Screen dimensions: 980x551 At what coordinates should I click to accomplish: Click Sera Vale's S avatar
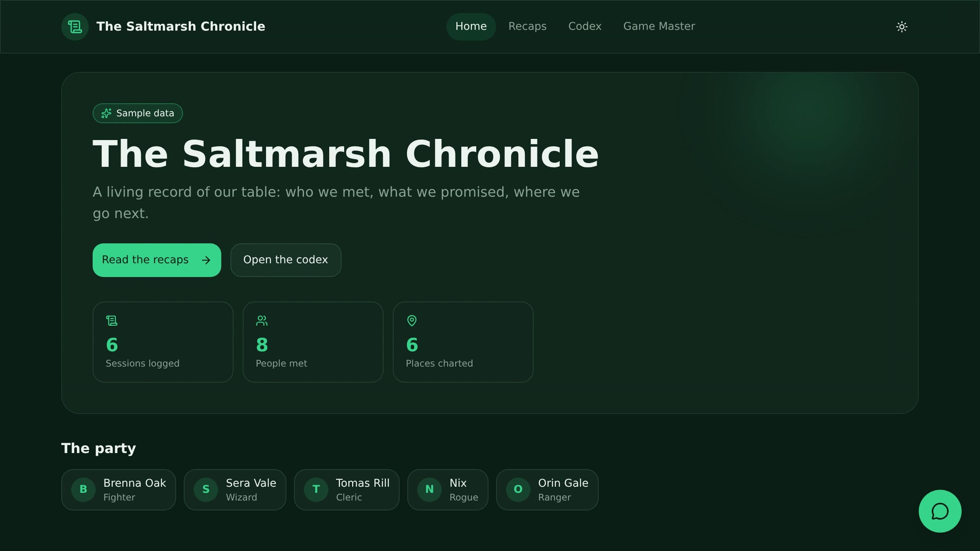point(206,489)
